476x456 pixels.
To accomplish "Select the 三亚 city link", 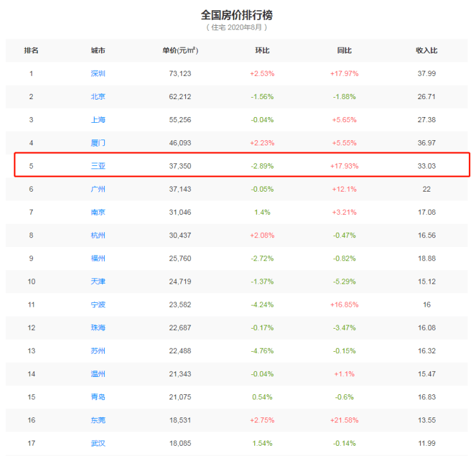I will pyautogui.click(x=98, y=166).
